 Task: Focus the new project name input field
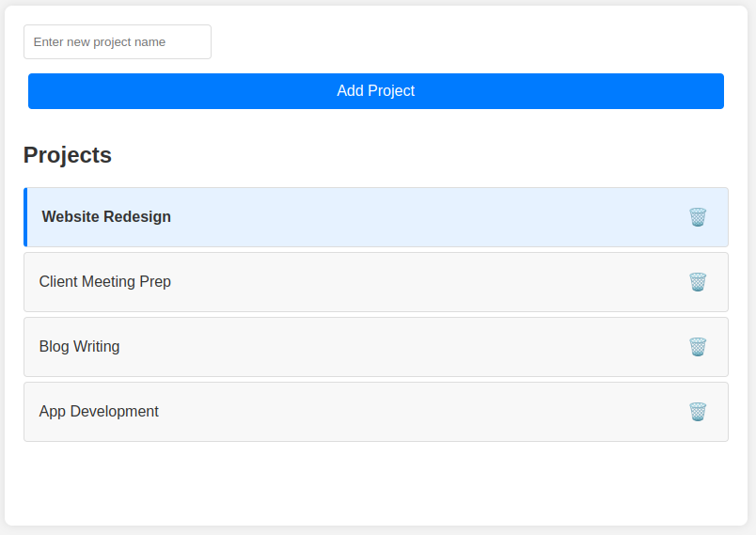pyautogui.click(x=118, y=41)
